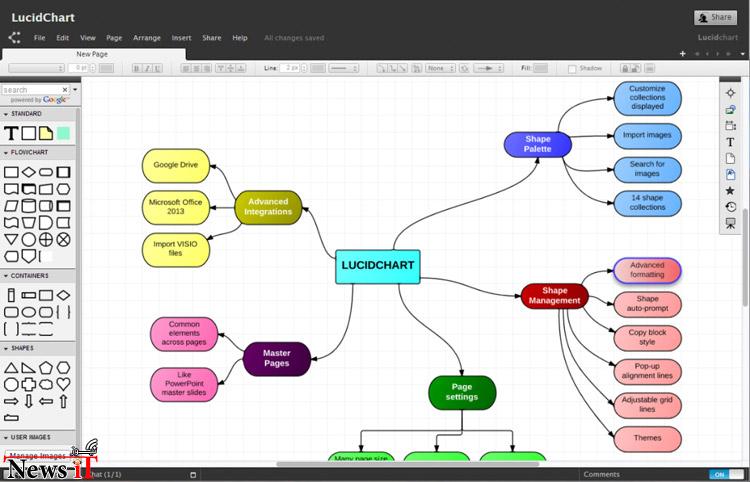Choose the right triangle shape
This screenshot has width=750, height=482.
(29, 368)
